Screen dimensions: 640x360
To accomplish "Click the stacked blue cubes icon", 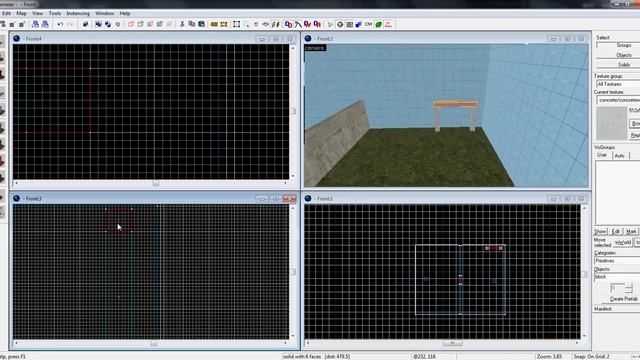I will click(x=358, y=24).
